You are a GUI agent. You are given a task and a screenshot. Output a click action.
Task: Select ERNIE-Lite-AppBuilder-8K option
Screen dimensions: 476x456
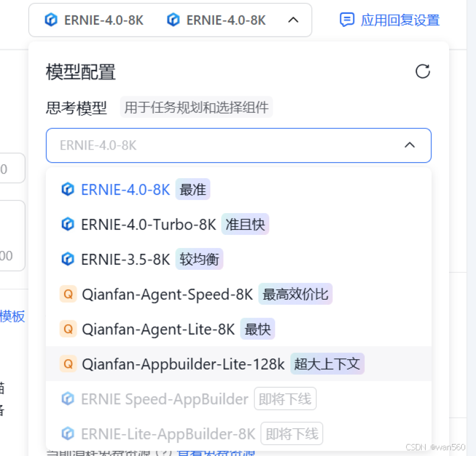(x=239, y=434)
